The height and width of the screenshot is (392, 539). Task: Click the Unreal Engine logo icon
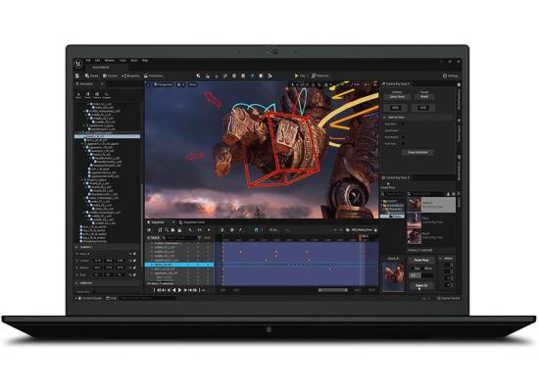pos(78,64)
